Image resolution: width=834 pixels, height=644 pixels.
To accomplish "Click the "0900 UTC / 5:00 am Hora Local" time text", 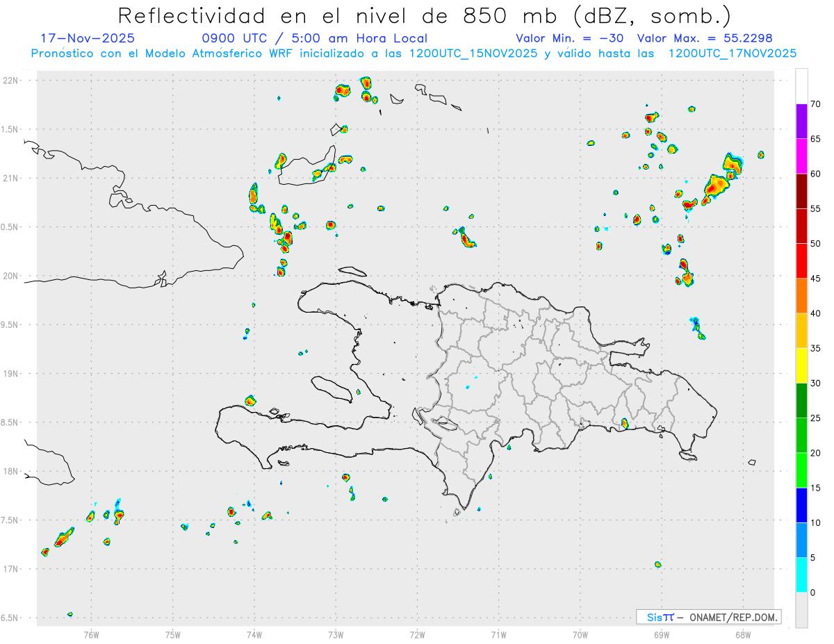I will pos(314,38).
